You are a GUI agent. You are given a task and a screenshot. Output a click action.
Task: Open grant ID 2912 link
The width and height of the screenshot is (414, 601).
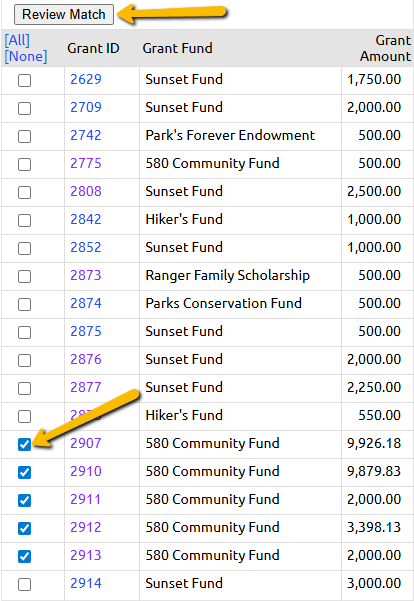coord(86,527)
